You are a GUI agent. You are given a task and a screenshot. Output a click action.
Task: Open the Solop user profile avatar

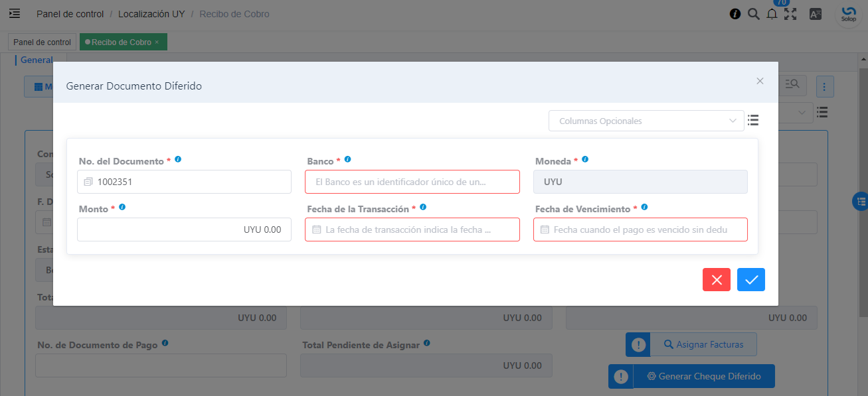849,14
